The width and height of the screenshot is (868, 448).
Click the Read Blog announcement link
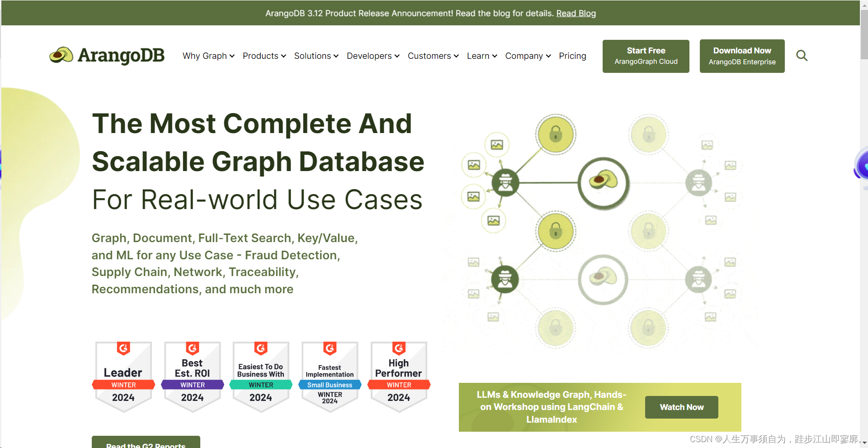[576, 13]
